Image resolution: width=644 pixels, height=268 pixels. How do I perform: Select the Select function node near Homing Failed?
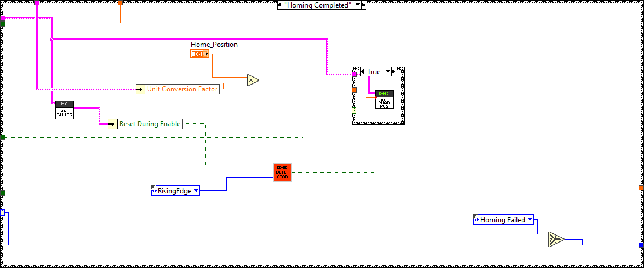pos(556,240)
